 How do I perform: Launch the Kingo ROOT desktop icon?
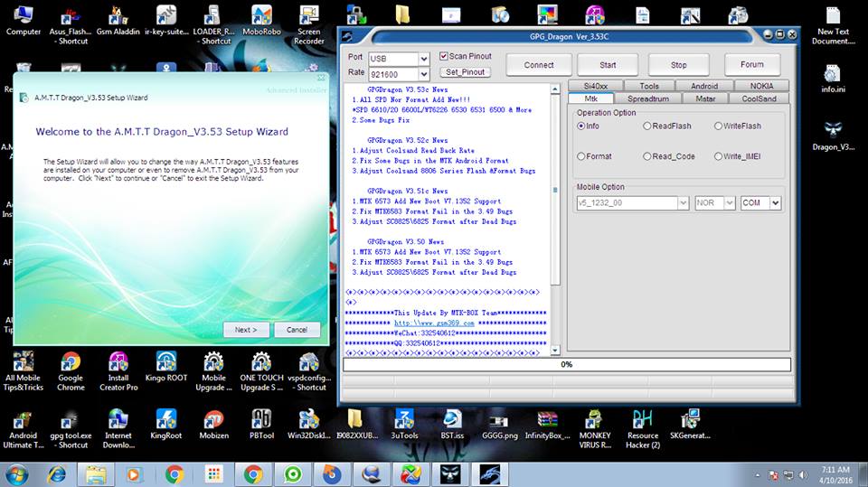tap(166, 366)
